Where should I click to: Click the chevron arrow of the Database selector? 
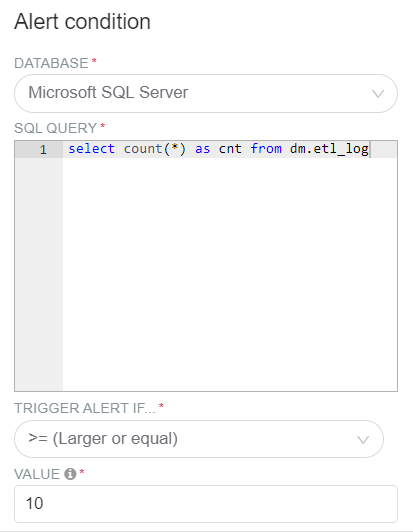click(x=378, y=94)
